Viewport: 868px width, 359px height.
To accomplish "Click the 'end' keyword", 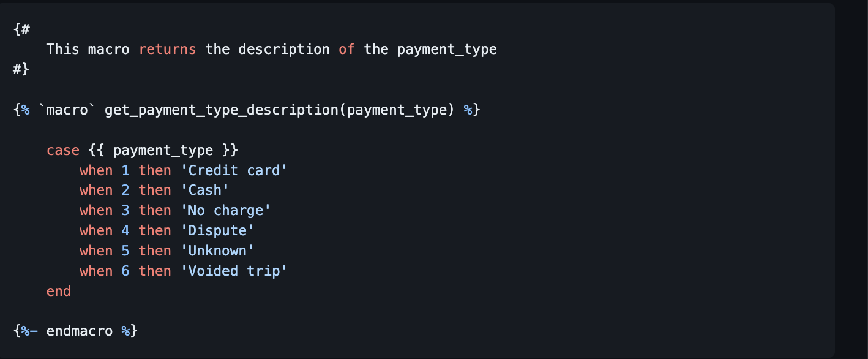I will point(59,291).
